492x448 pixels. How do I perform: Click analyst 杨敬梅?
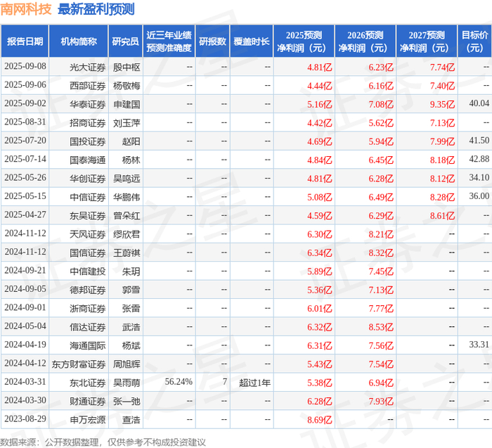coord(127,86)
